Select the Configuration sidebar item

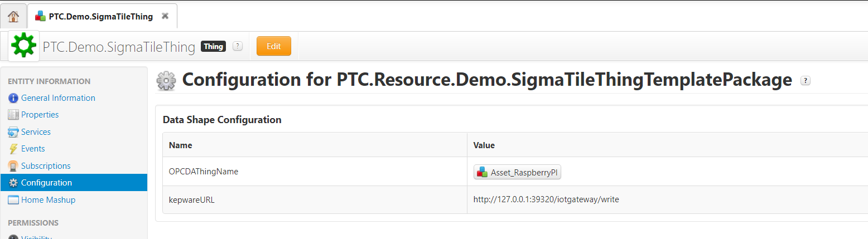click(x=74, y=183)
